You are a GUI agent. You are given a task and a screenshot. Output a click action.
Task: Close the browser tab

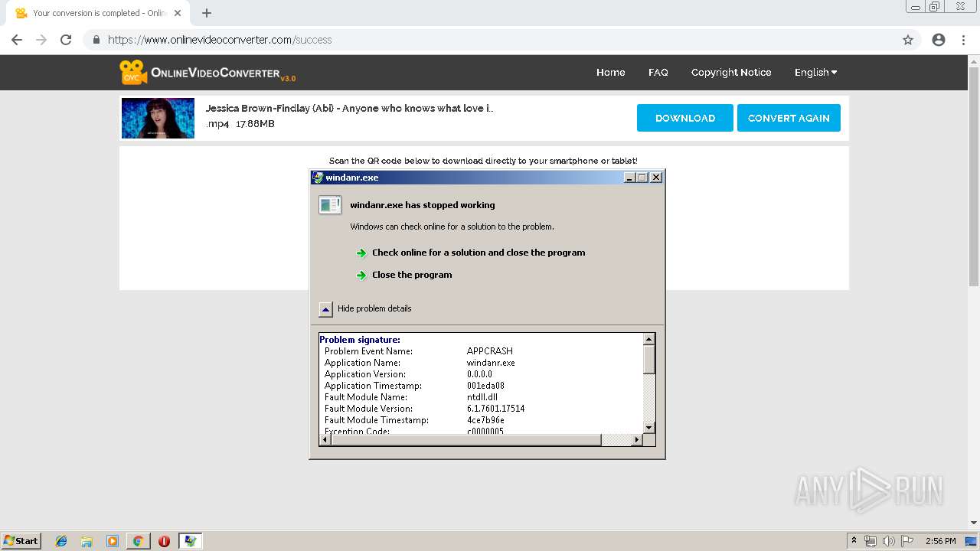click(178, 13)
